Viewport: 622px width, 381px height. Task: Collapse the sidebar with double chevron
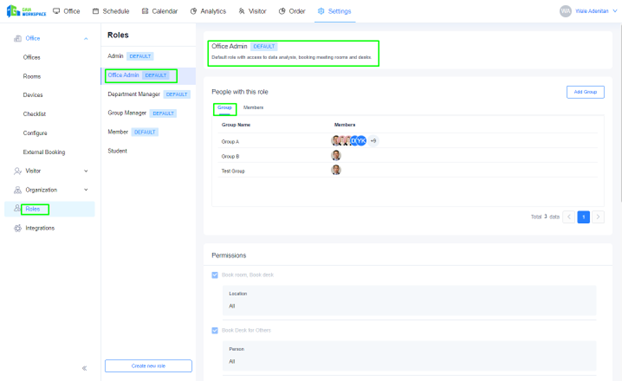click(84, 368)
